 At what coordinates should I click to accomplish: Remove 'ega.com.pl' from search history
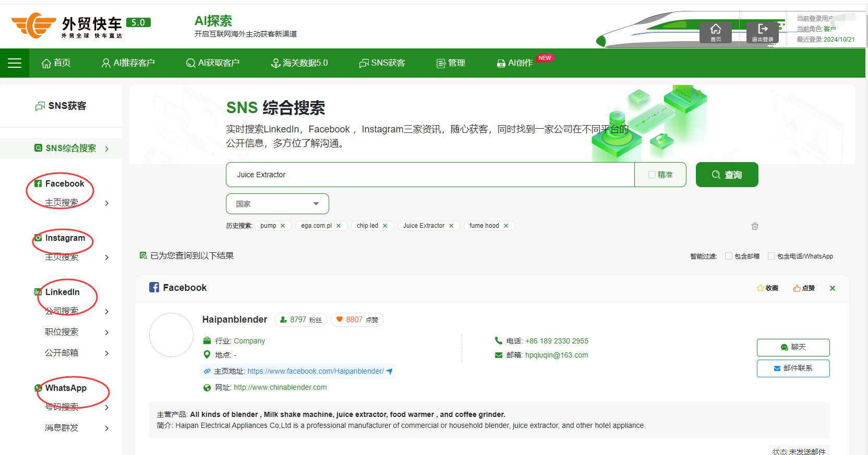pos(339,226)
